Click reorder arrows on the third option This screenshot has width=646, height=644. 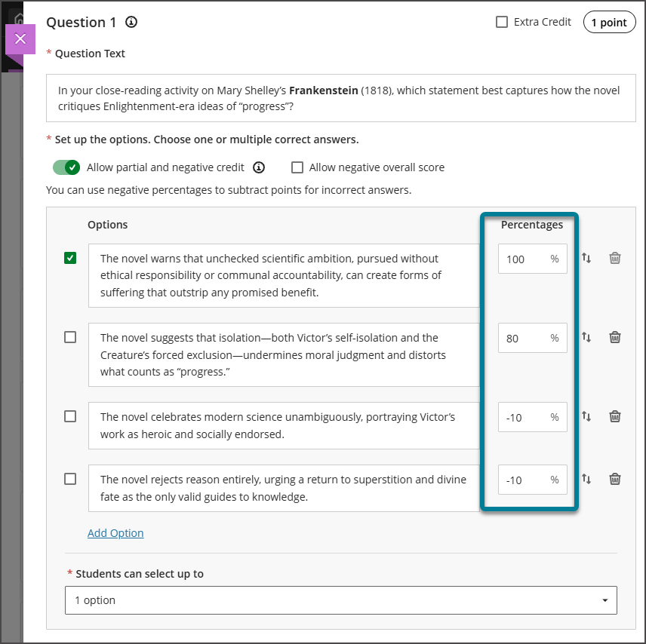[587, 416]
